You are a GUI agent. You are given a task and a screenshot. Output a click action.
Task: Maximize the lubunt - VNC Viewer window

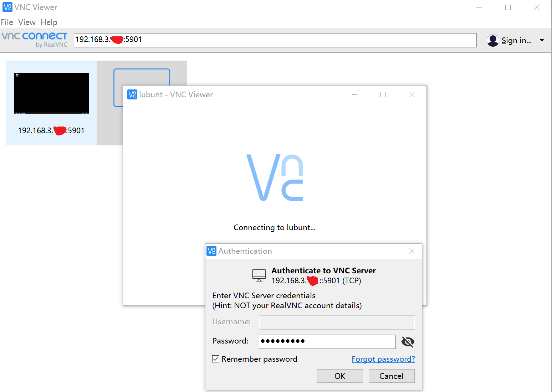tap(383, 94)
